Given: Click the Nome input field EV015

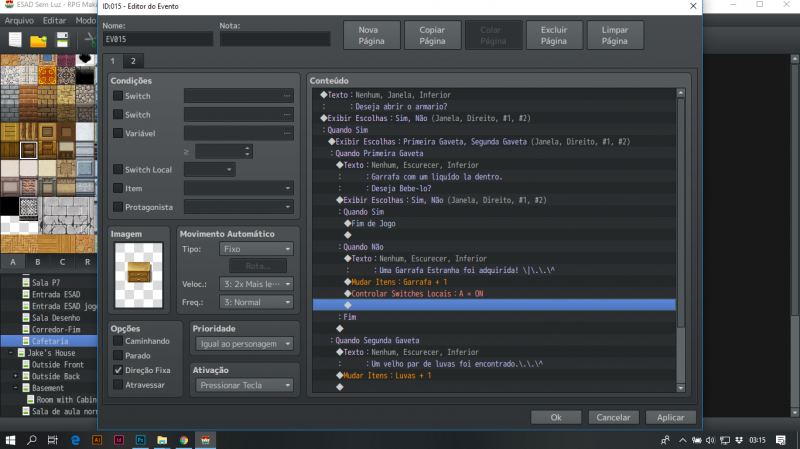Looking at the screenshot, I should click(x=158, y=39).
